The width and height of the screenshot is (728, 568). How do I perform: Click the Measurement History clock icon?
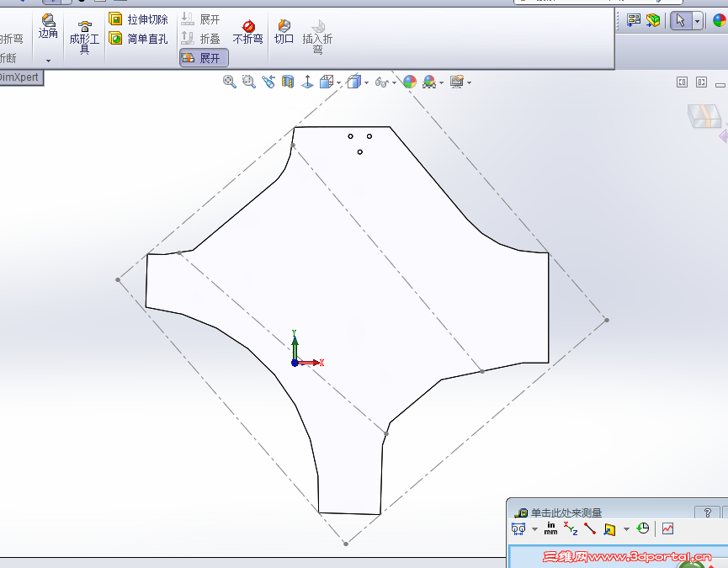point(642,528)
